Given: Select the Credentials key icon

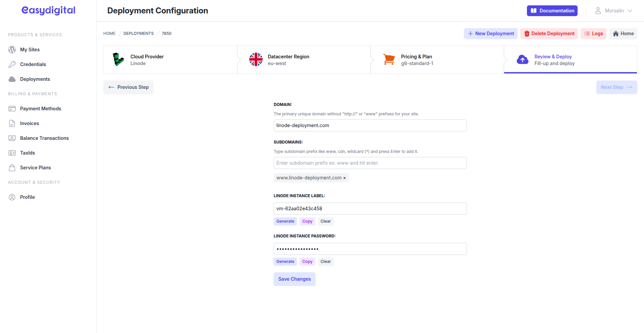Looking at the screenshot, I should pos(12,64).
